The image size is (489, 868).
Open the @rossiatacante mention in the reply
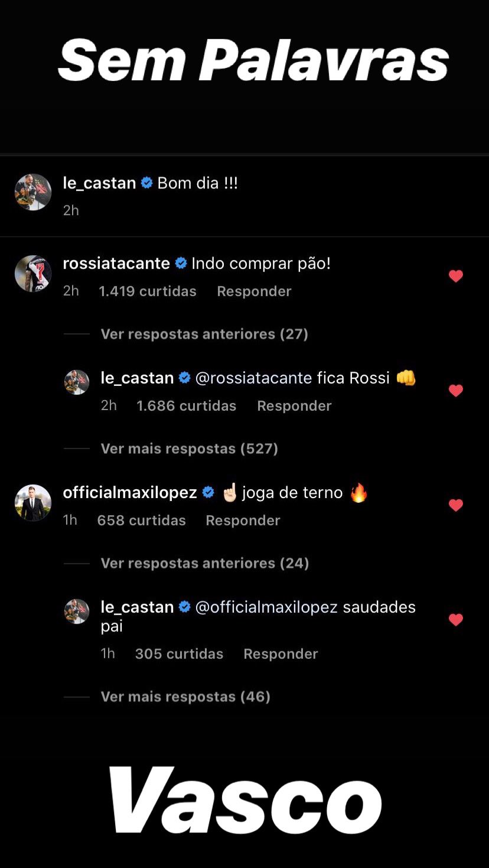[253, 378]
